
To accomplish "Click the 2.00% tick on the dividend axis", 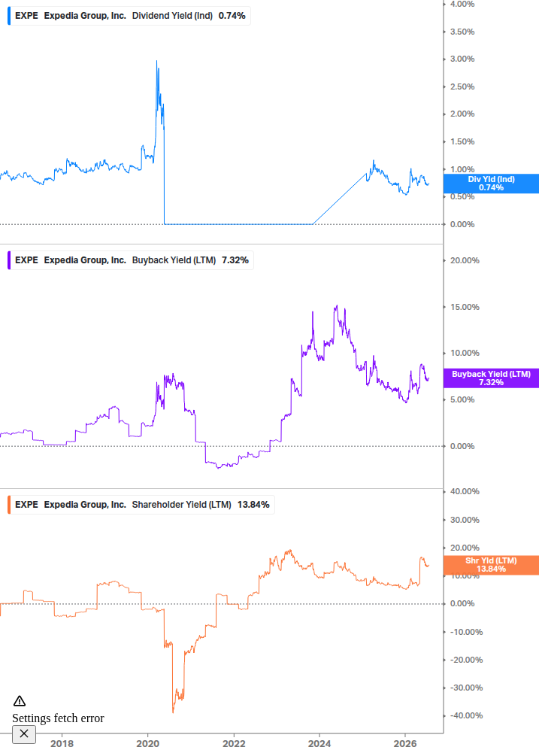I will [x=462, y=114].
